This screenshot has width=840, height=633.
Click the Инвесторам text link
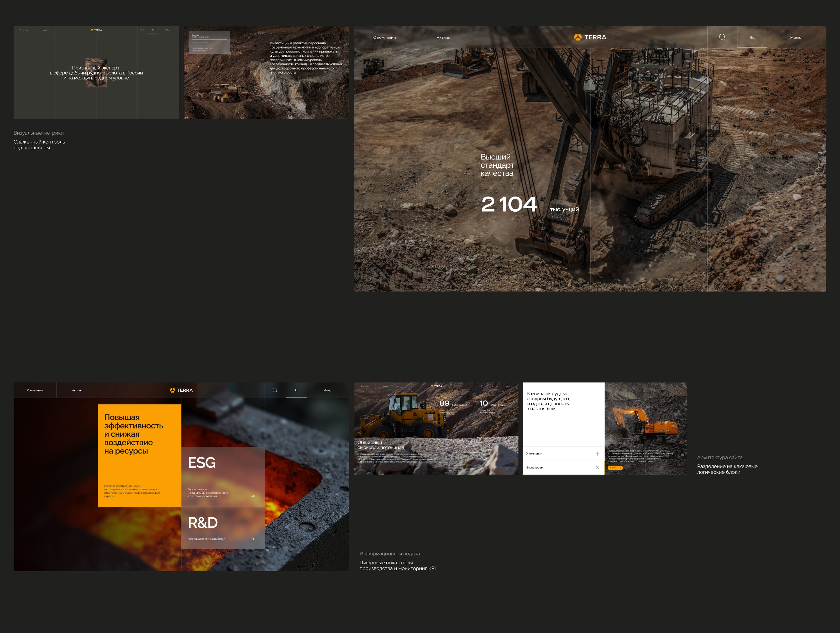pyautogui.click(x=534, y=467)
